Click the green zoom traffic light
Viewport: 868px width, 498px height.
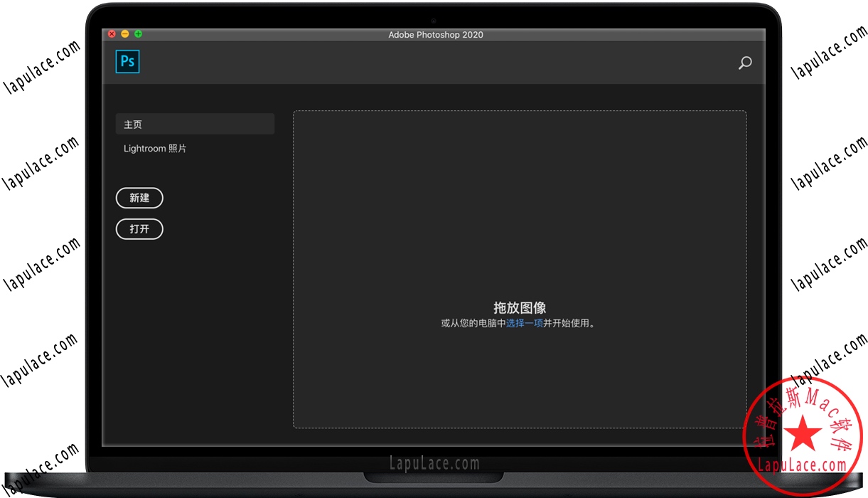(138, 33)
